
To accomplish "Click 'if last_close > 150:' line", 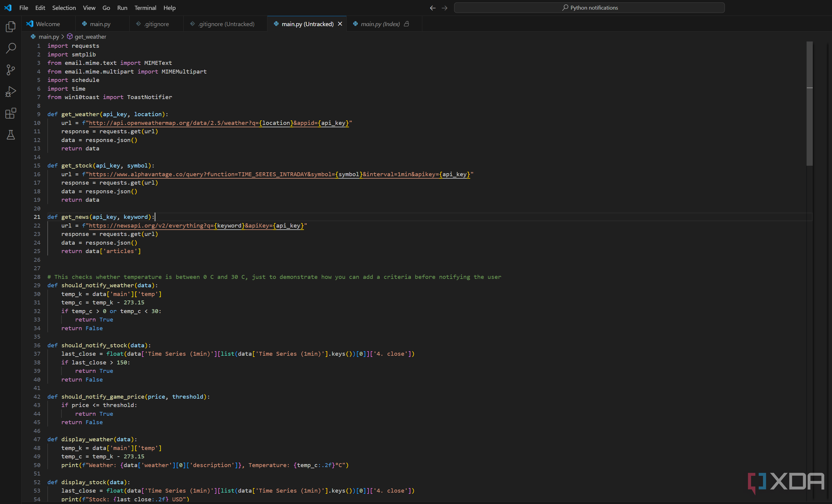I will 95,362.
